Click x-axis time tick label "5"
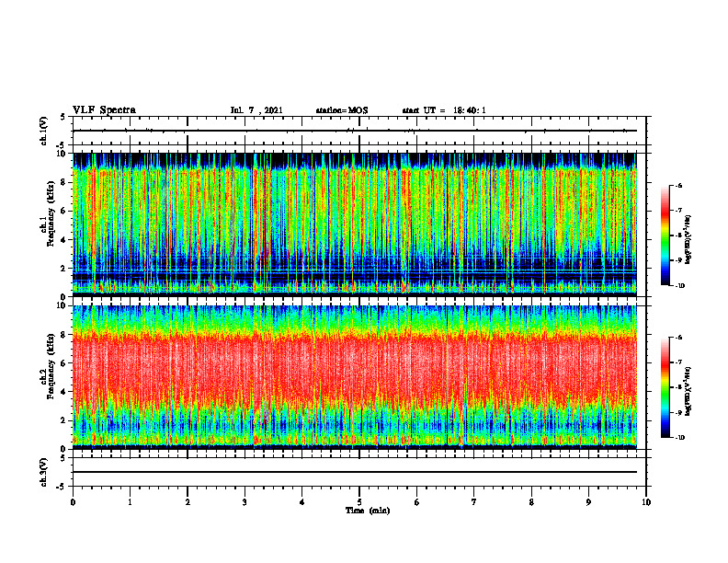728x563 pixels. click(359, 502)
